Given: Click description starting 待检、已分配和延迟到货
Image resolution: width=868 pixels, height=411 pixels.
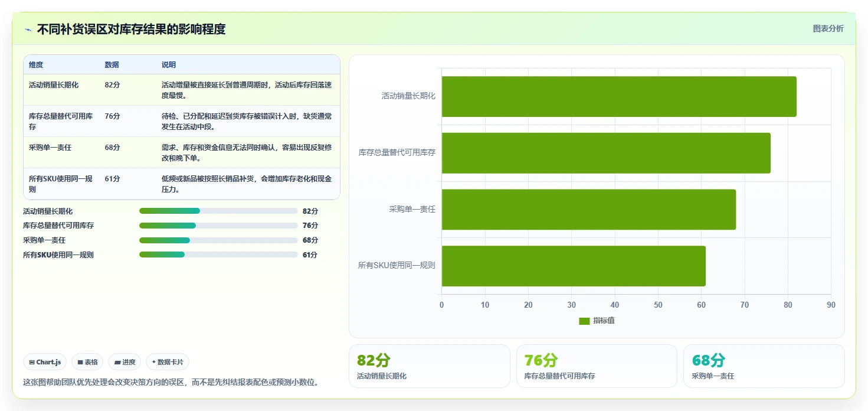Looking at the screenshot, I should [x=247, y=122].
